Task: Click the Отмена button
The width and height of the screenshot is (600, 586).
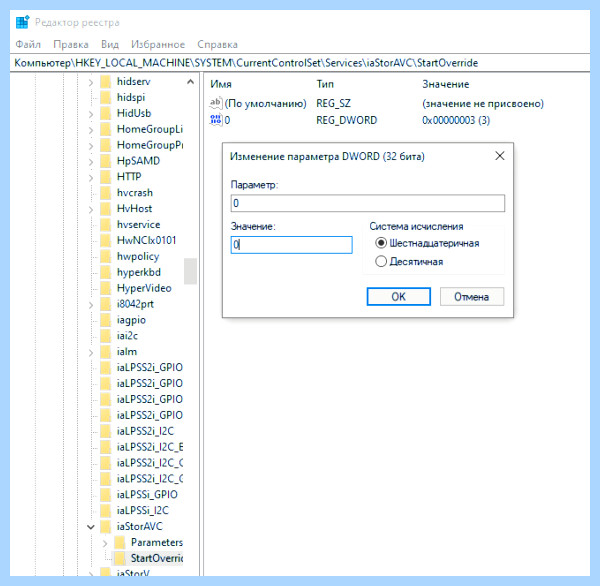Action: click(x=471, y=296)
